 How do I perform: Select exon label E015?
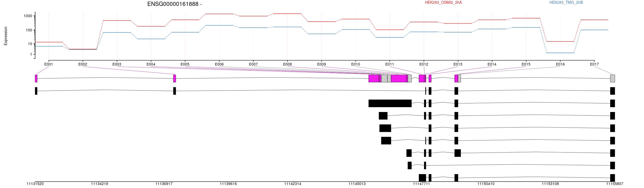tap(526, 64)
